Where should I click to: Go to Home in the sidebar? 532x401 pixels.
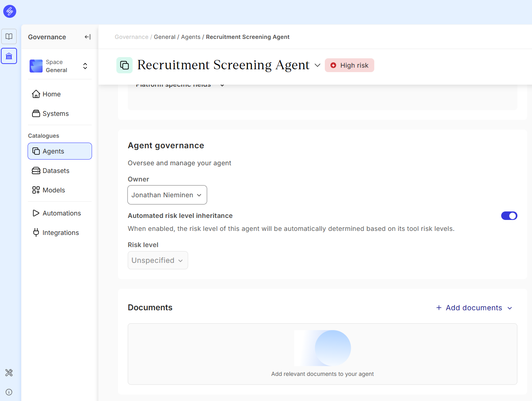pos(51,94)
